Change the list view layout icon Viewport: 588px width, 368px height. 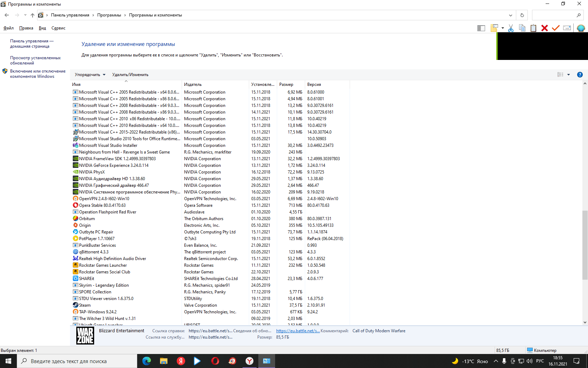(x=560, y=75)
